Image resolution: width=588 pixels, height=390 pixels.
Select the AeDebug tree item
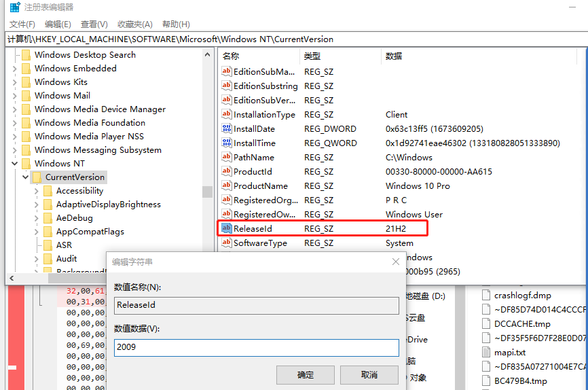click(74, 218)
